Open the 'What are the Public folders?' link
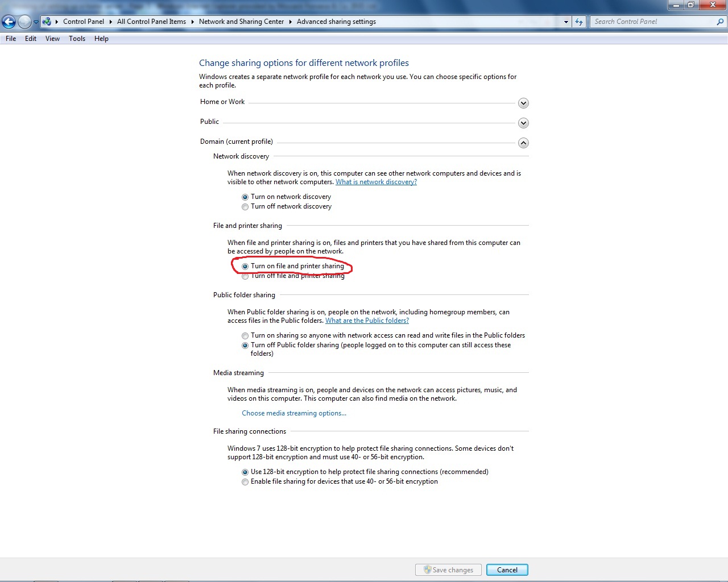 point(367,321)
